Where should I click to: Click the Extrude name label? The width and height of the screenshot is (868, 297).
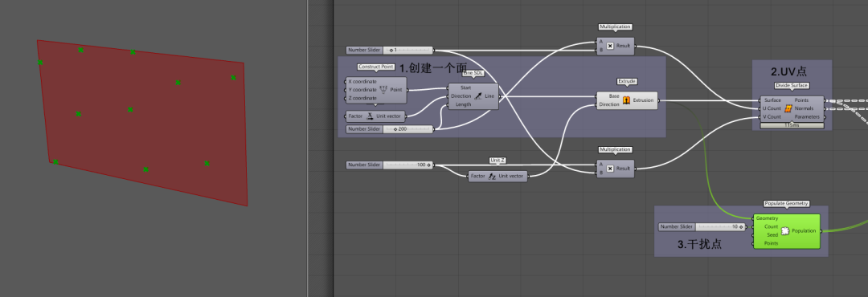click(627, 81)
